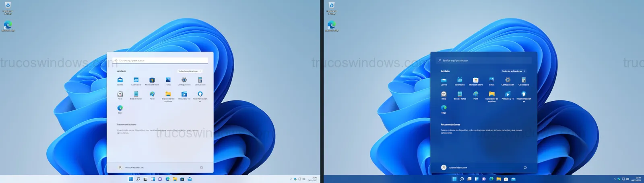Image resolution: width=644 pixels, height=183 pixels.
Task: Open TrucosWindows.Com user menu in light Start menu
Action: (x=131, y=168)
